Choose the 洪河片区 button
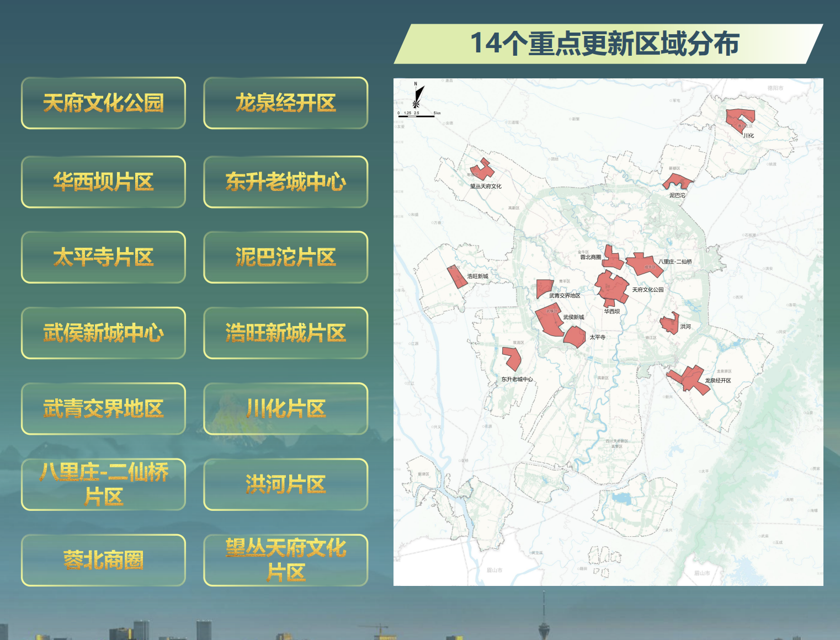Viewport: 840px width, 640px height. pos(285,484)
